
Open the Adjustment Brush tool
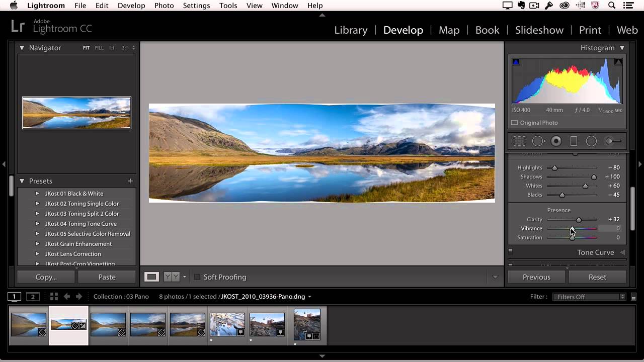612,141
